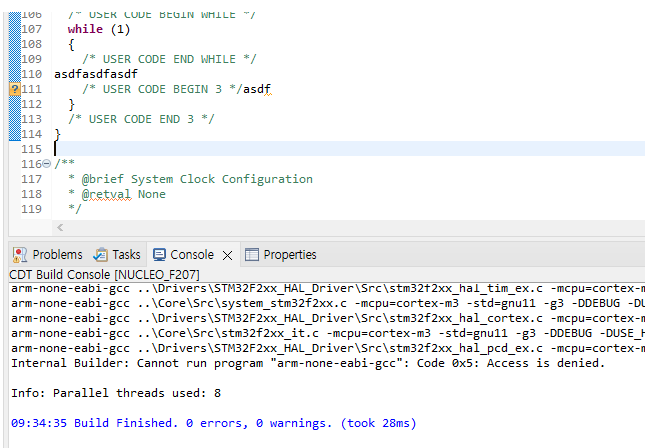Click line number 119 in the gutter
This screenshot has width=670, height=448.
32,209
